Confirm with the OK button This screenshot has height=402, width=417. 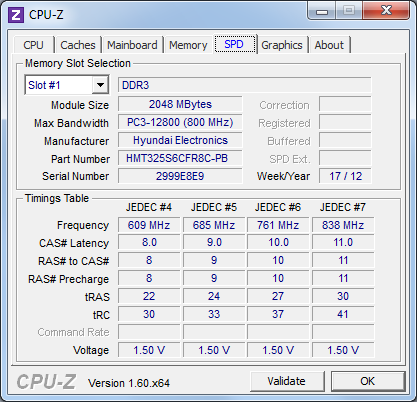click(368, 381)
